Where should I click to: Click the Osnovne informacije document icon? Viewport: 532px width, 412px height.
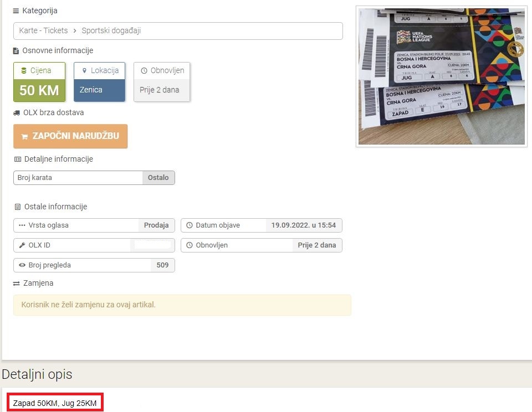point(16,51)
